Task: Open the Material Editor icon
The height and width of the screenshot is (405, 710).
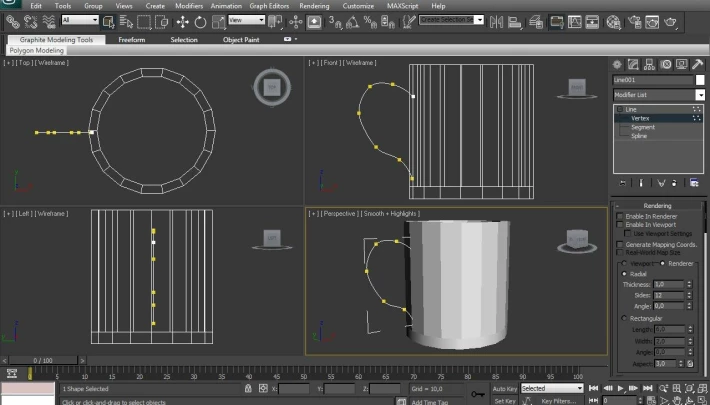Action: tap(613, 21)
